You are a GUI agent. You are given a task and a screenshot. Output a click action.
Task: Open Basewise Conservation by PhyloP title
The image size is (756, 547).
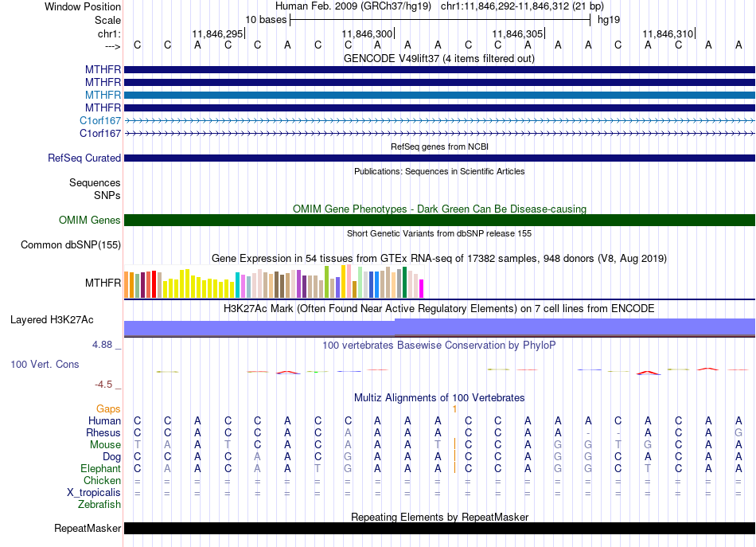tap(439, 346)
